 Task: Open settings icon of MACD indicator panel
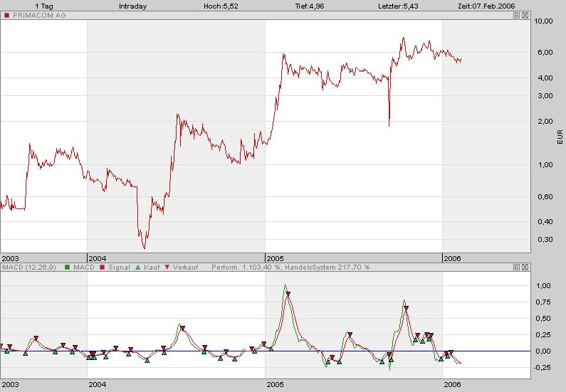pyautogui.click(x=517, y=267)
